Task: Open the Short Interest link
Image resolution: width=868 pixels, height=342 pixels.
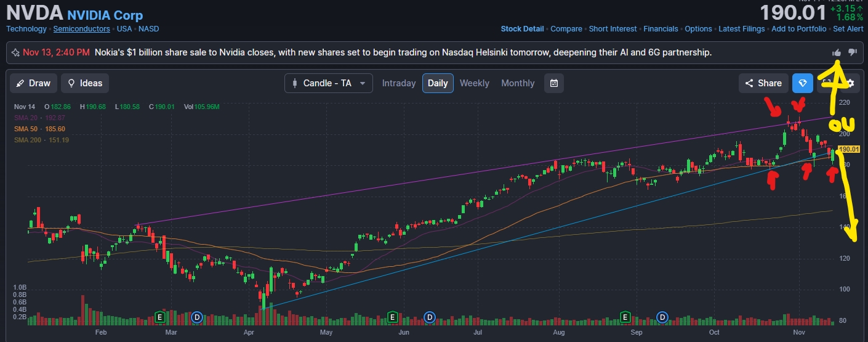Action: click(613, 29)
